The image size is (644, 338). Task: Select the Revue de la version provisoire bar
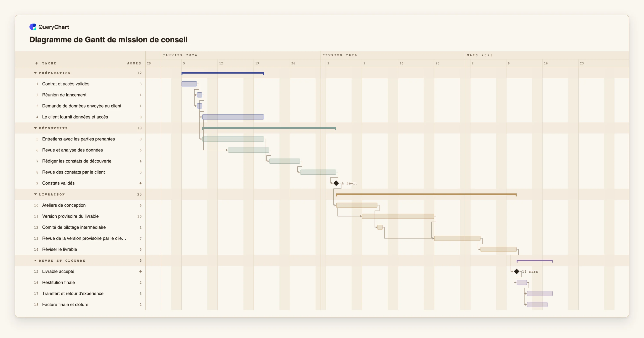(x=457, y=238)
